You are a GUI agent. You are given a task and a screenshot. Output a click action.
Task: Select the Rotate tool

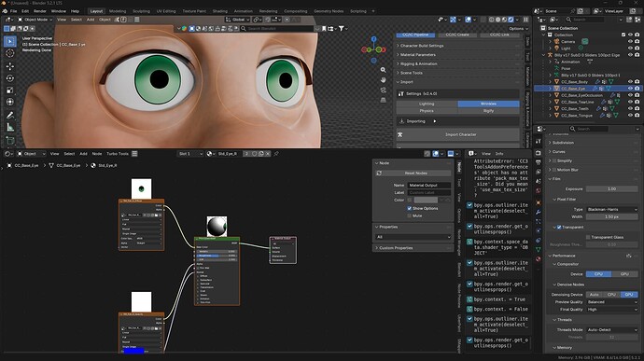[x=10, y=78]
